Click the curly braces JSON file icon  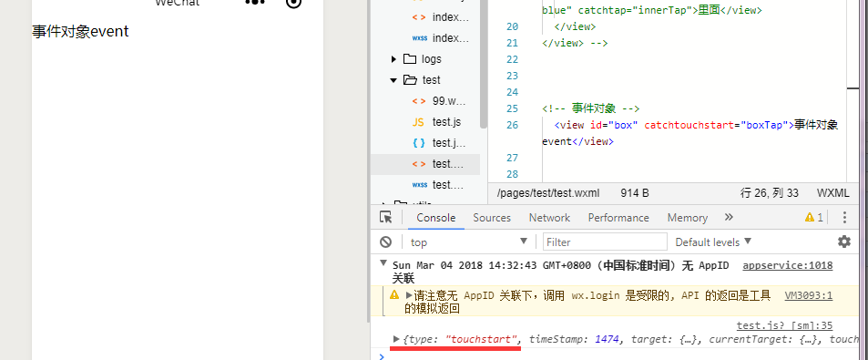pos(419,143)
